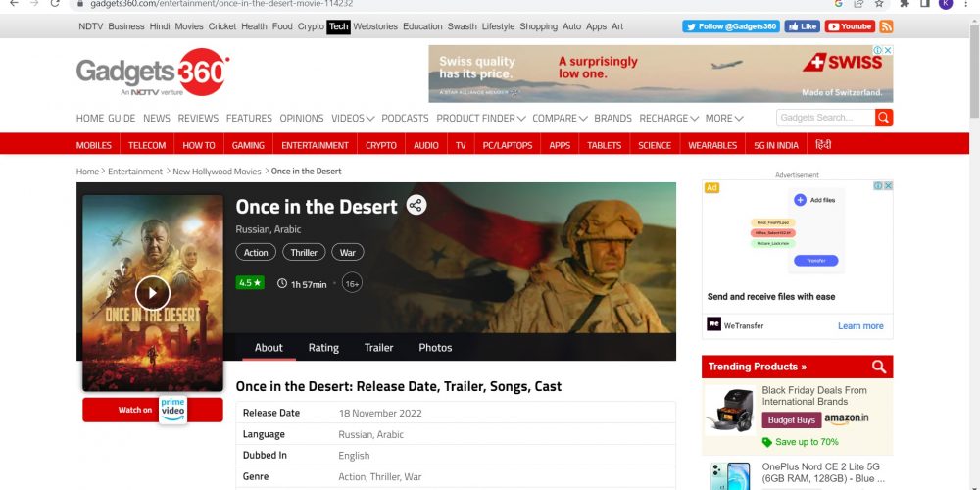This screenshot has width=980, height=490.
Task: Click the War genre tag
Action: pos(348,253)
